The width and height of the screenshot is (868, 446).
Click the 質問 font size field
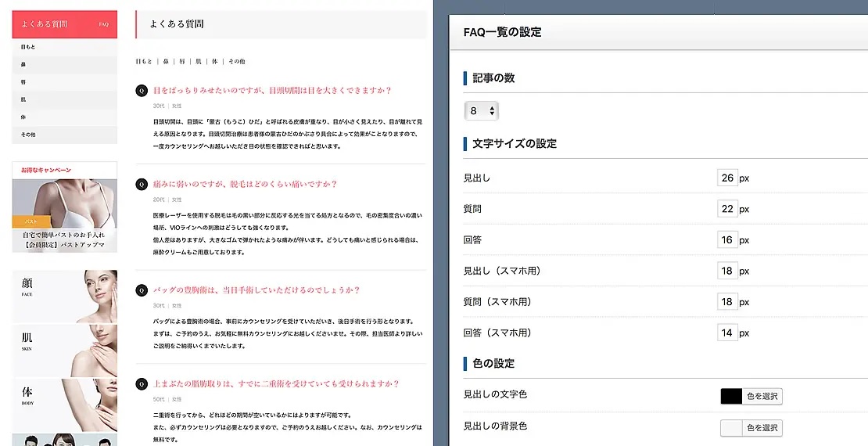point(727,209)
